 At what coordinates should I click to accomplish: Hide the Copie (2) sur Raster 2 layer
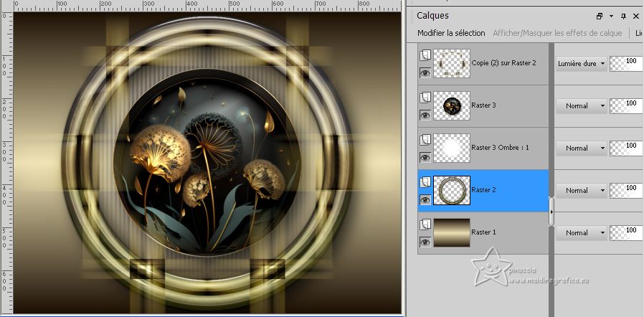[425, 73]
